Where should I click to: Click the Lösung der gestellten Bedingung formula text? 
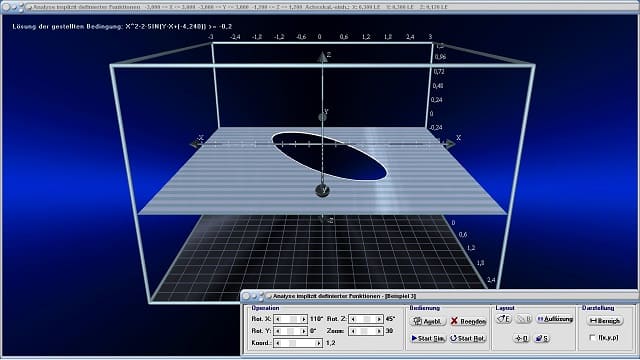pos(122,27)
